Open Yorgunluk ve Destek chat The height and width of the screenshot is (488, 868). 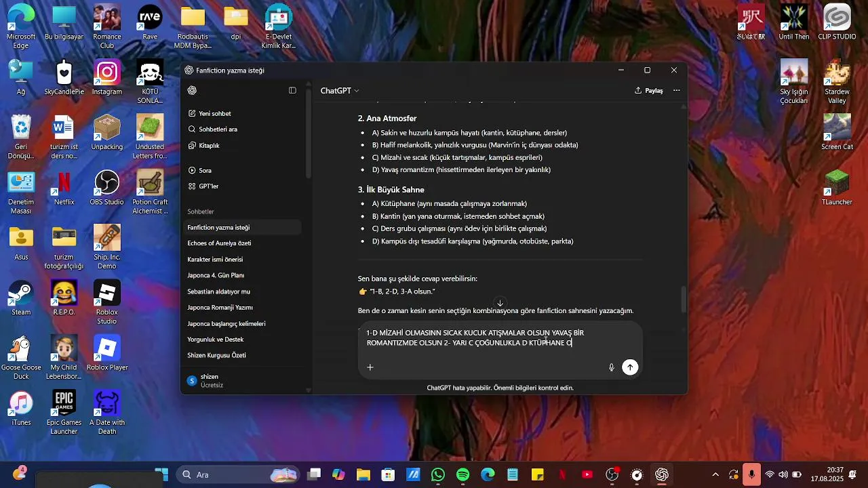click(x=243, y=340)
